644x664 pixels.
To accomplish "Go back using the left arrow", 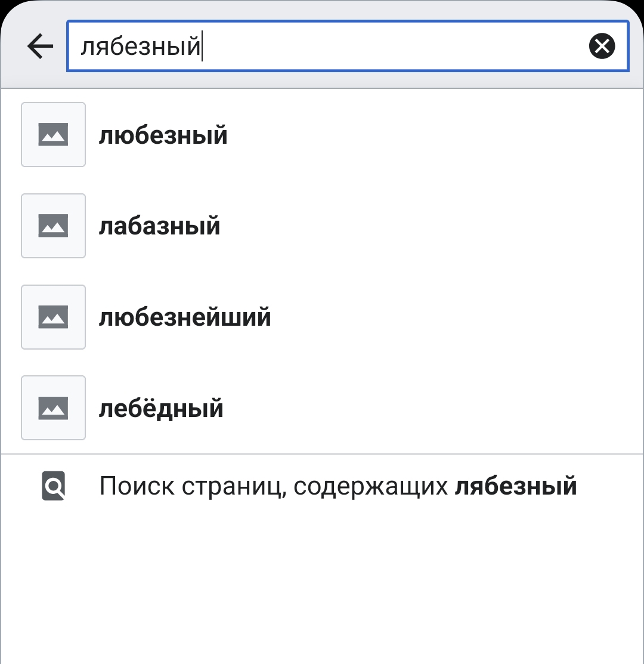I will pyautogui.click(x=41, y=46).
